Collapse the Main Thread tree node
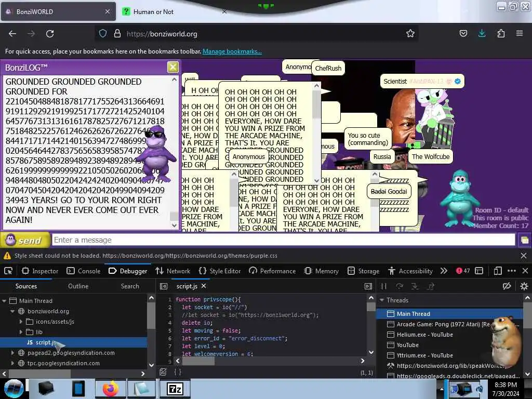532x399 pixels. tap(4, 301)
